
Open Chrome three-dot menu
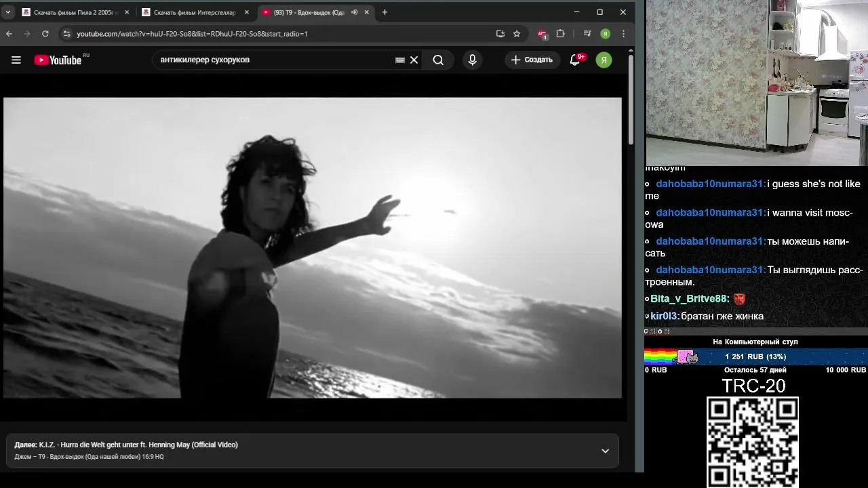tap(623, 33)
